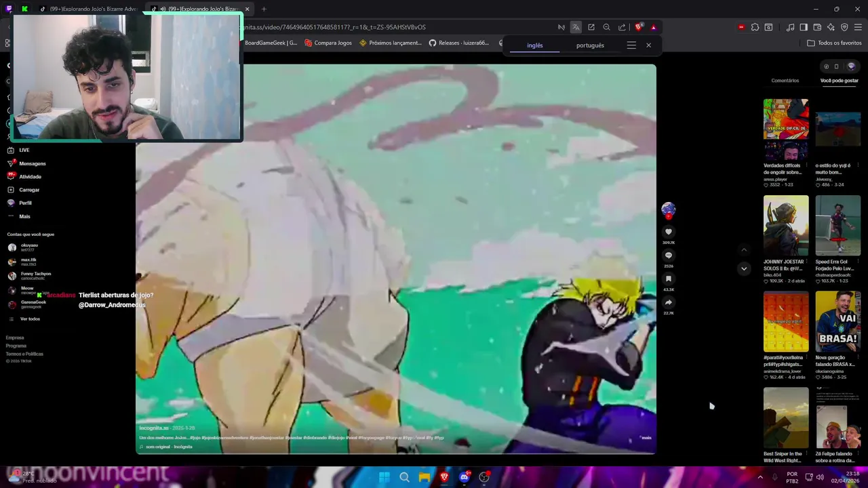This screenshot has width=868, height=488.
Task: Open Termos e Políticas footer link
Action: pyautogui.click(x=24, y=354)
